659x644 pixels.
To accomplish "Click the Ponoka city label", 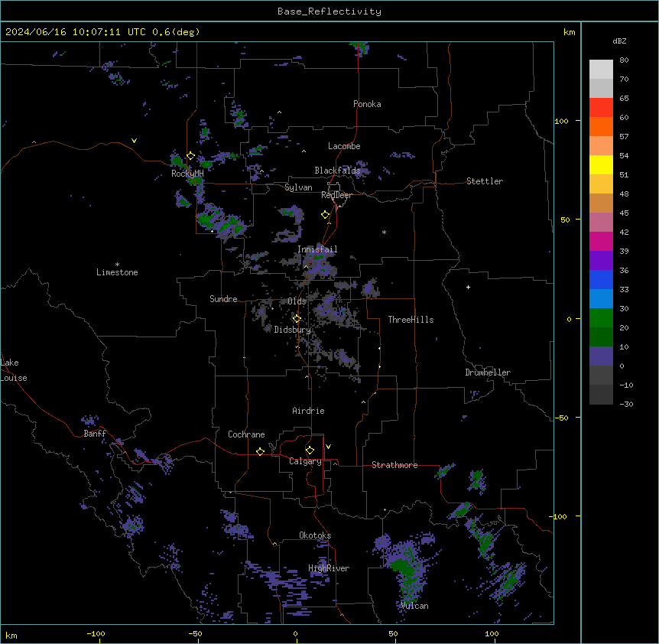I will click(367, 104).
